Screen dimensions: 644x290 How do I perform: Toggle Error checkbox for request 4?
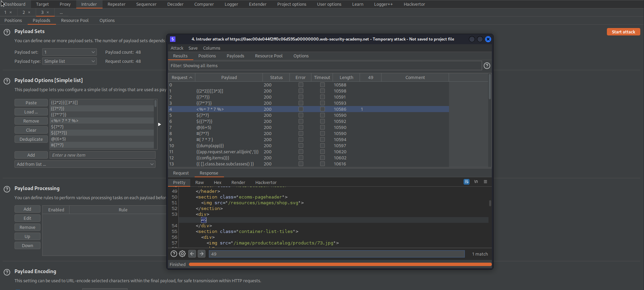[301, 109]
